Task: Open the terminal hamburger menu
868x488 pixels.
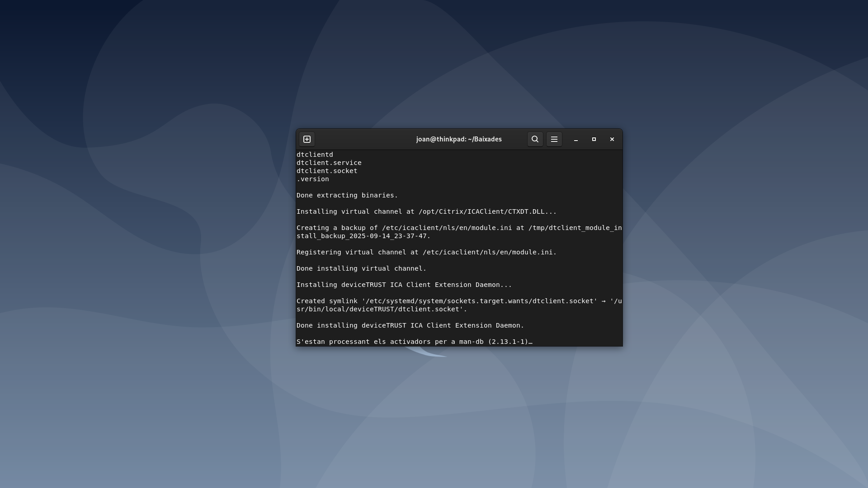Action: coord(554,139)
